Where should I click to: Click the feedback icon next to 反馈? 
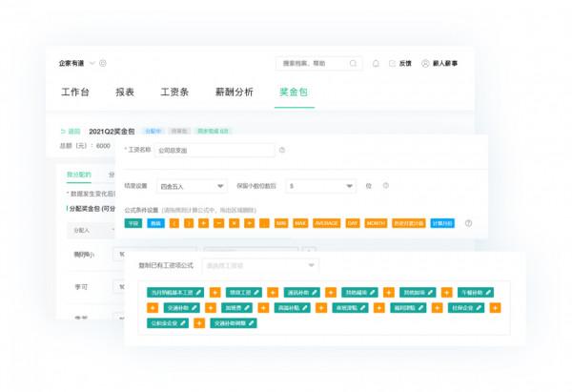[x=392, y=64]
